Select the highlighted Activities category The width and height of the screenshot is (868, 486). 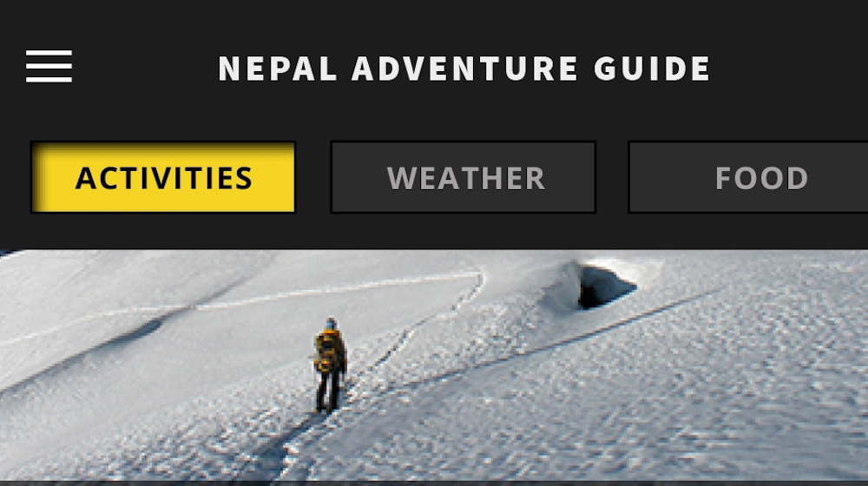click(163, 177)
